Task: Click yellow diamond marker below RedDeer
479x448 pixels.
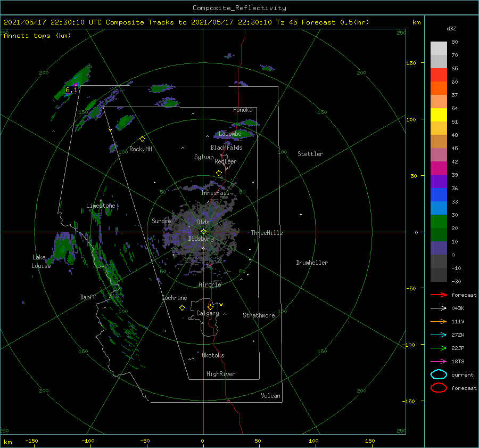Action: [x=219, y=173]
